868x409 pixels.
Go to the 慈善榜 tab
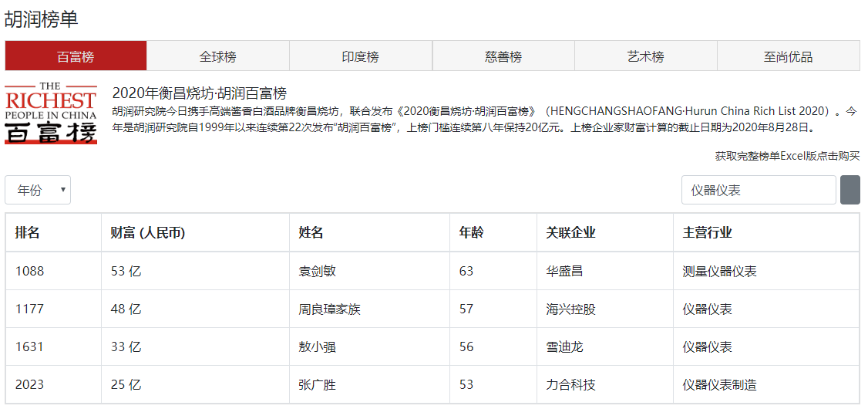[x=503, y=56]
